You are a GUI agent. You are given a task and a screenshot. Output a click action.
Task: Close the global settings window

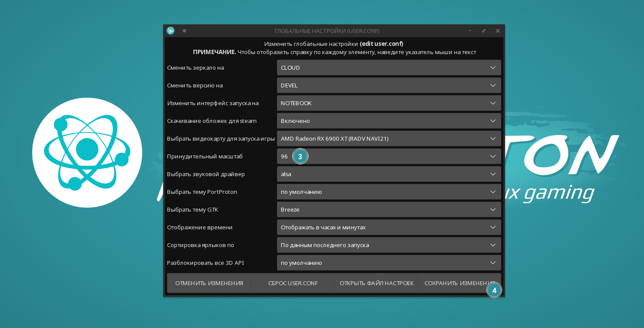point(498,31)
